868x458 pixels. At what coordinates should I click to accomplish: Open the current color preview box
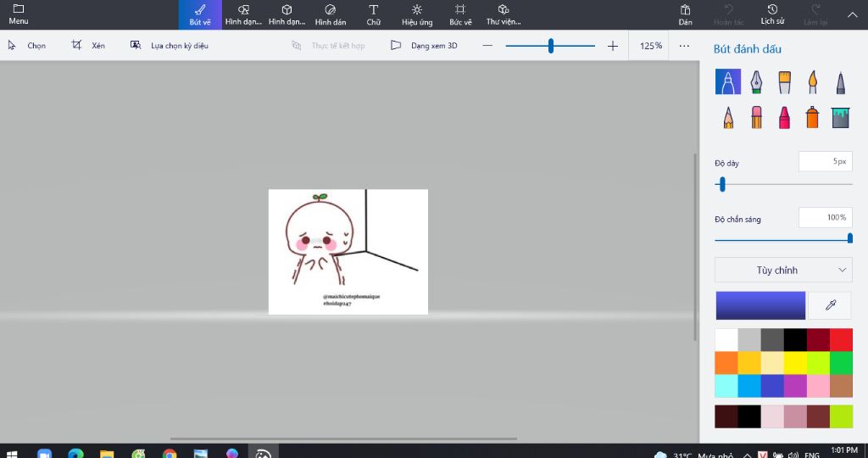(x=760, y=305)
